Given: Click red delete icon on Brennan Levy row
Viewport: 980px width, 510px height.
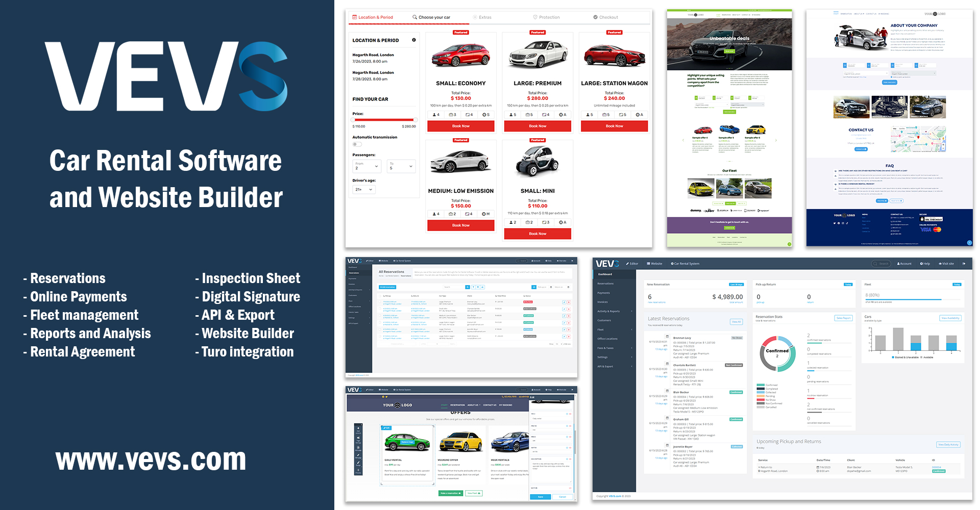Looking at the screenshot, I should (569, 302).
